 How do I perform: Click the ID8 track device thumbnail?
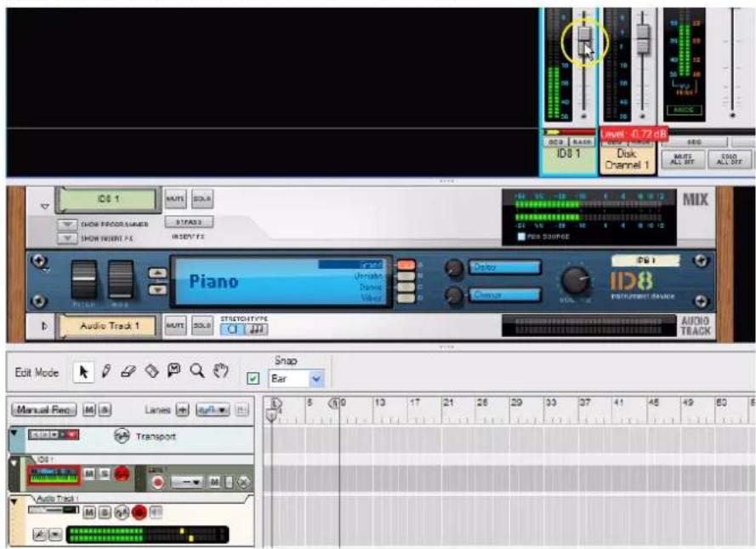tap(54, 475)
